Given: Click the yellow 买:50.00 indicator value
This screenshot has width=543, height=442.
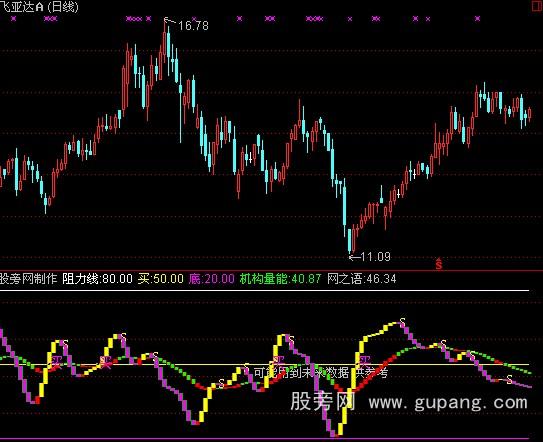Looking at the screenshot, I should (x=160, y=279).
